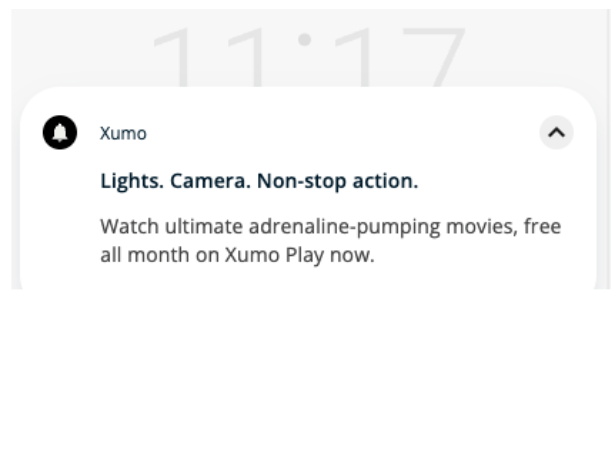
Task: Tap the black circle behind the bell
Action: (x=59, y=132)
